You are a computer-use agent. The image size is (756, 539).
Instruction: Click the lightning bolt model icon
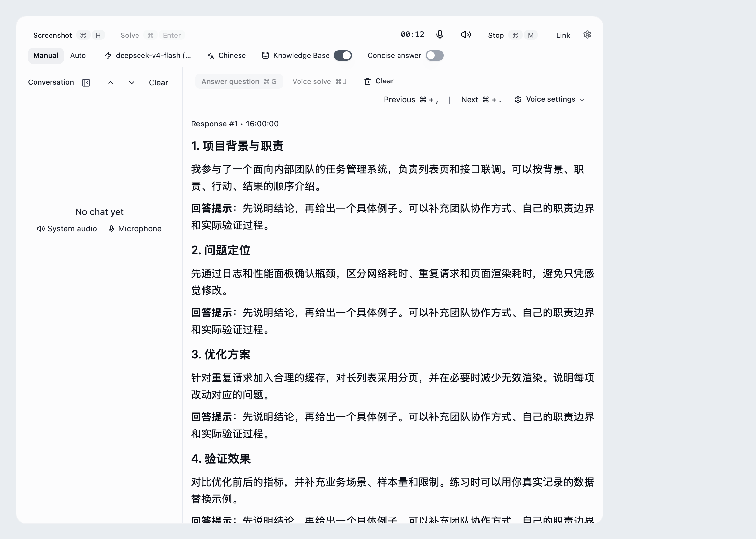pos(108,55)
